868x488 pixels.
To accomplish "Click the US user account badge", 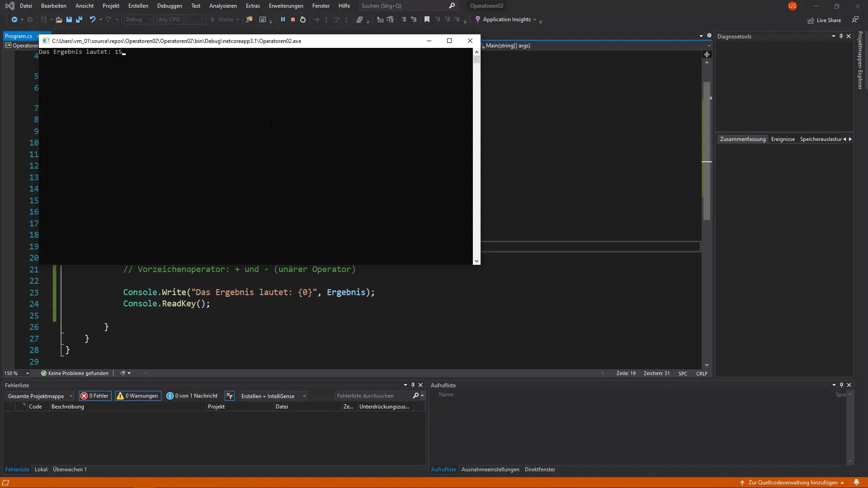I will coord(793,6).
